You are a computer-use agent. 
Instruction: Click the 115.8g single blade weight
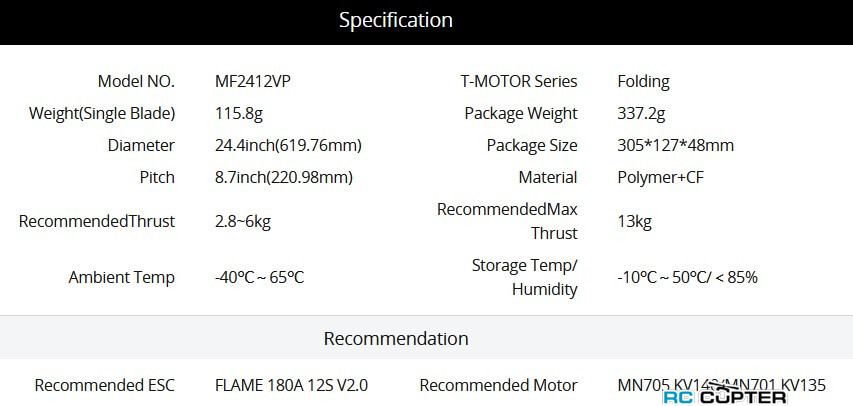[239, 114]
